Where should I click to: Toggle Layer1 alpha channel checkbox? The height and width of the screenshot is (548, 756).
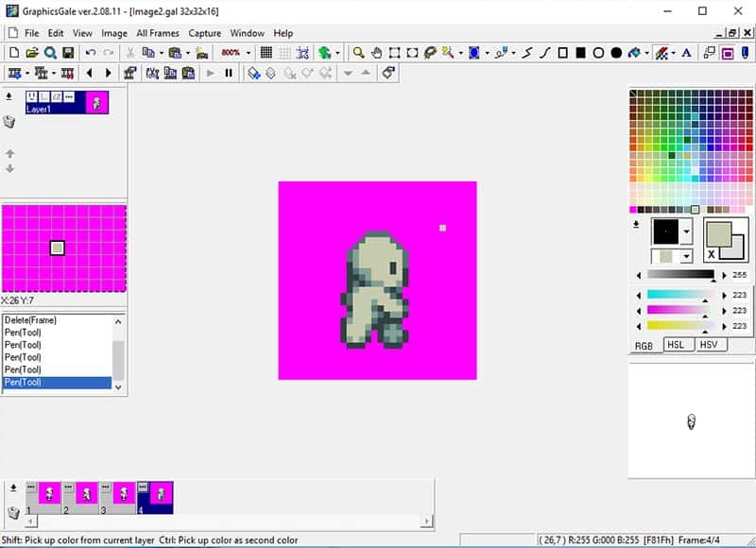coord(57,97)
